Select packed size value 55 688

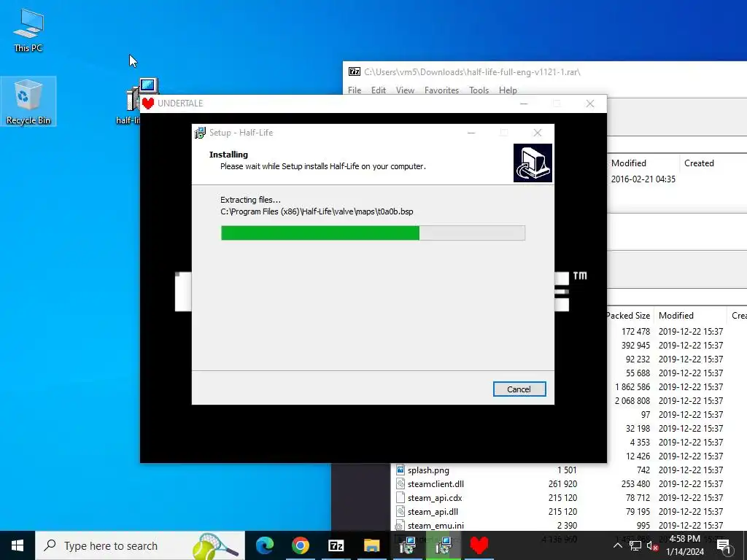638,373
